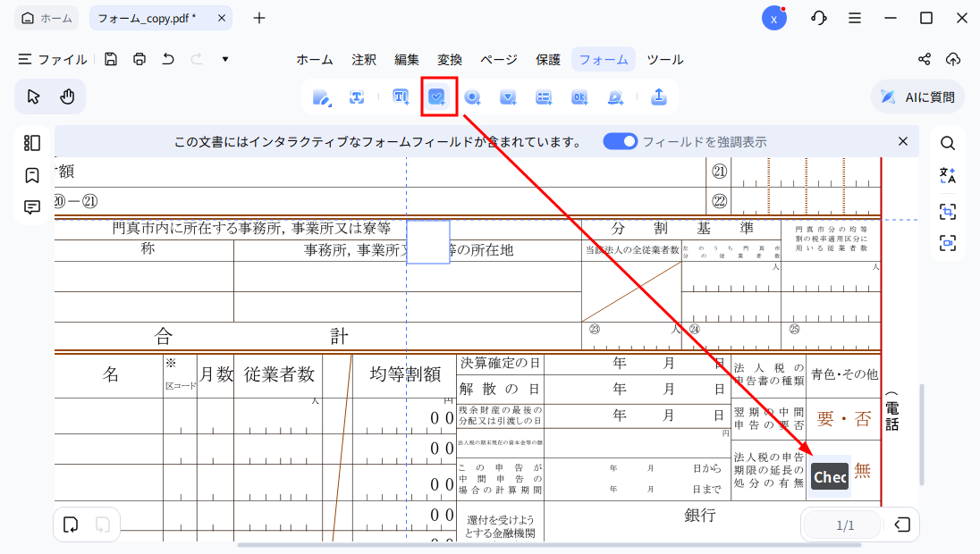Dismiss the interactive form notification bar
The height and width of the screenshot is (554, 980).
coord(903,141)
